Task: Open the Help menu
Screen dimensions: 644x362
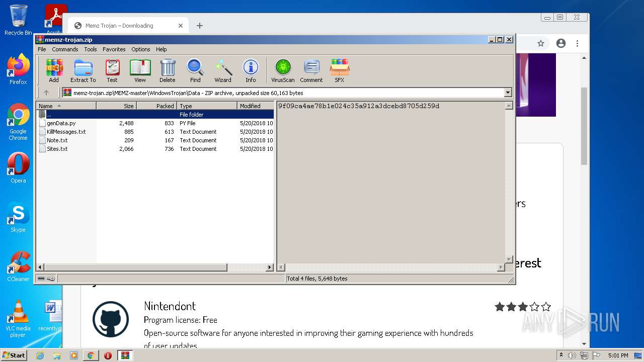Action: click(x=161, y=49)
